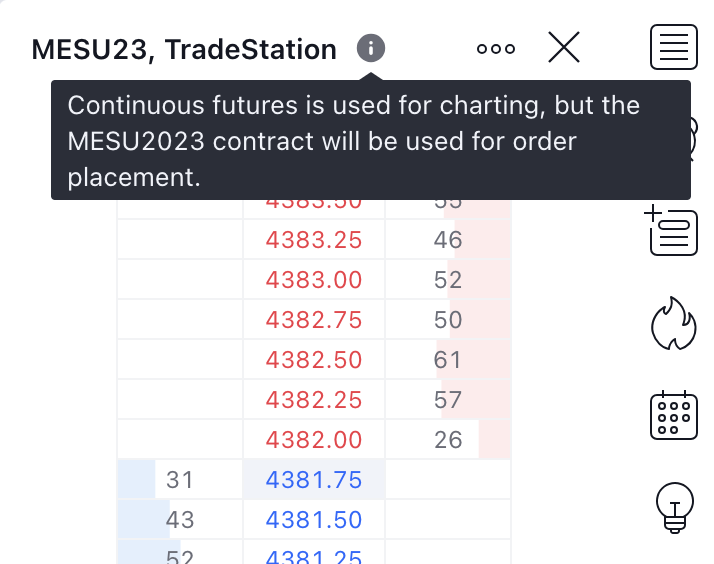Viewport: 714px width, 564px height.
Task: Click the bid size 31 cell
Action: point(180,480)
